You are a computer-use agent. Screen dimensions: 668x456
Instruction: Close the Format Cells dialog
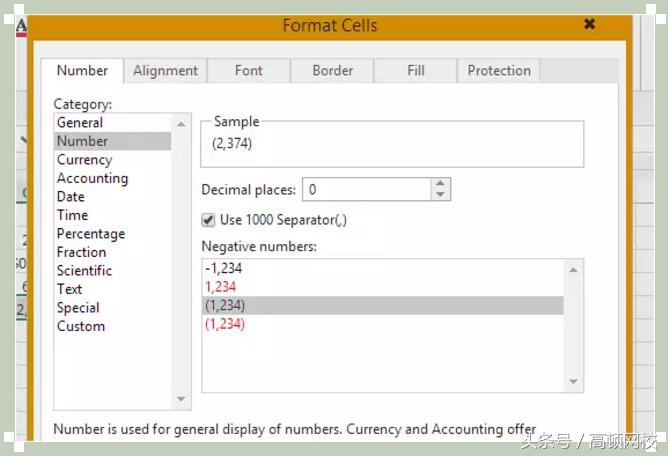click(x=590, y=24)
